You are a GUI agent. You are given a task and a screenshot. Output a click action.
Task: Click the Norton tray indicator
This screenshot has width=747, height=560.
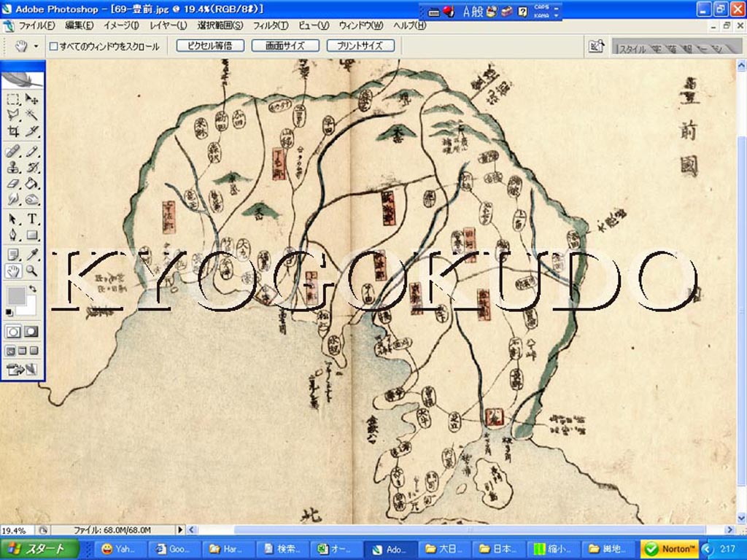pyautogui.click(x=670, y=549)
